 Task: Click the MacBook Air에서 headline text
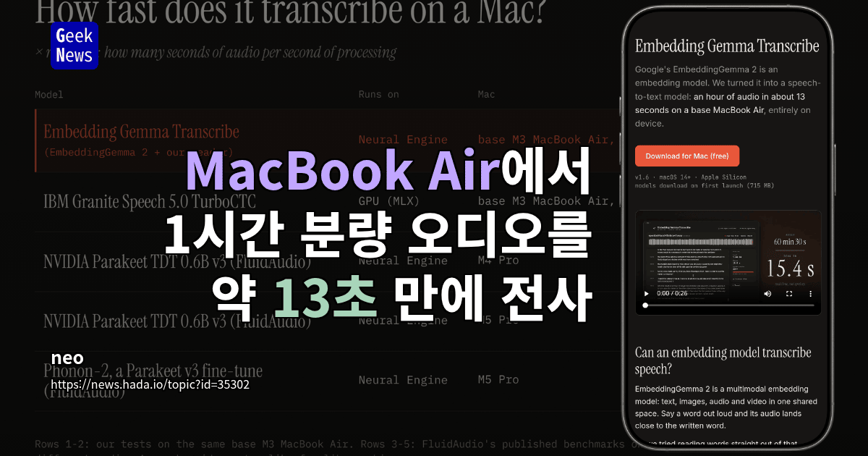pos(388,172)
